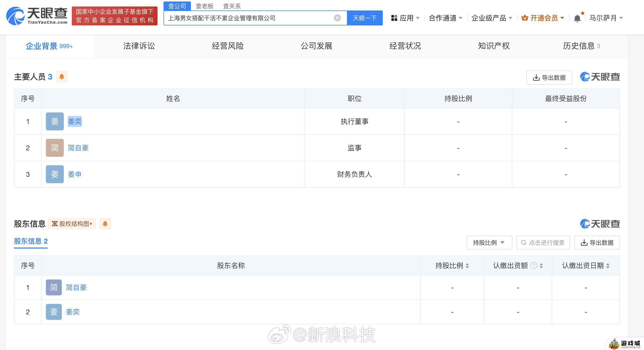Click 姜 avatar in shareholder row 2
Image resolution: width=644 pixels, height=350 pixels.
[54, 312]
